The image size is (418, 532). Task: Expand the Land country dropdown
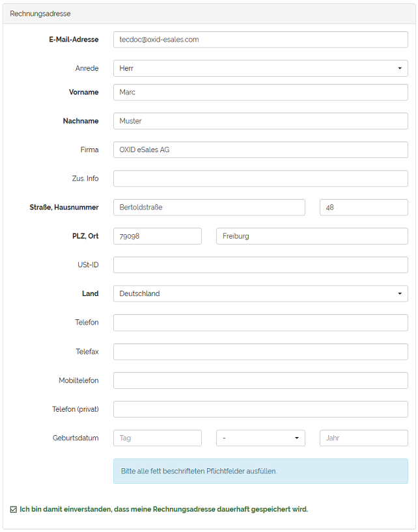point(260,294)
